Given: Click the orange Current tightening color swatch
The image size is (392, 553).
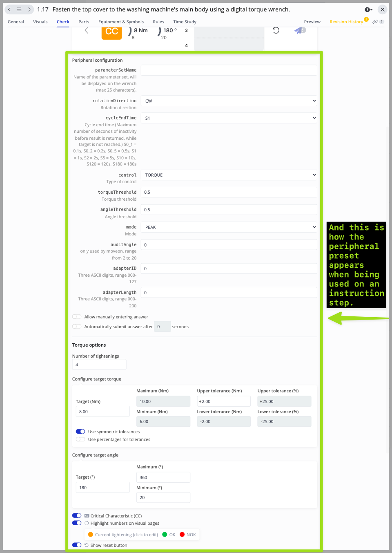Looking at the screenshot, I should tap(91, 535).
